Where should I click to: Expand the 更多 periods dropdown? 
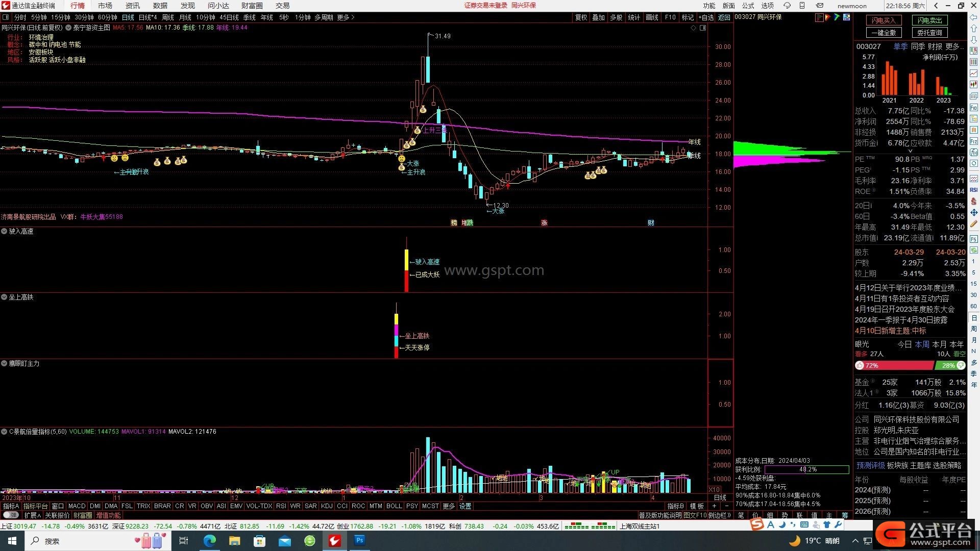[x=346, y=17]
